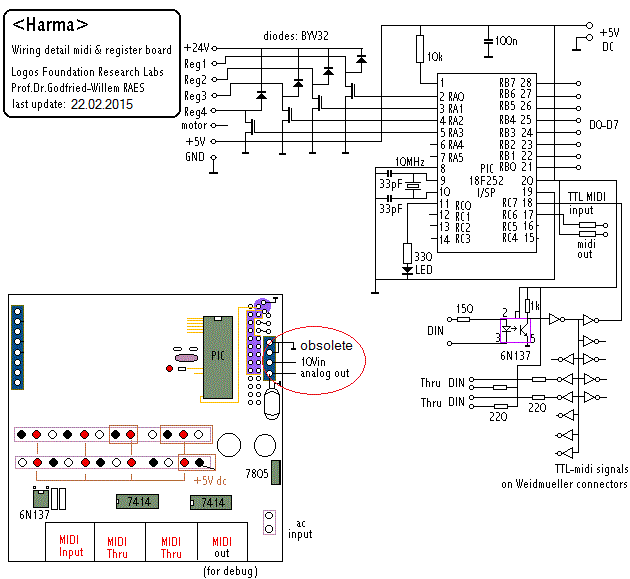Viewport: 630px width, 579px height.
Task: Click the MIDI out connector box
Action: click(x=222, y=546)
